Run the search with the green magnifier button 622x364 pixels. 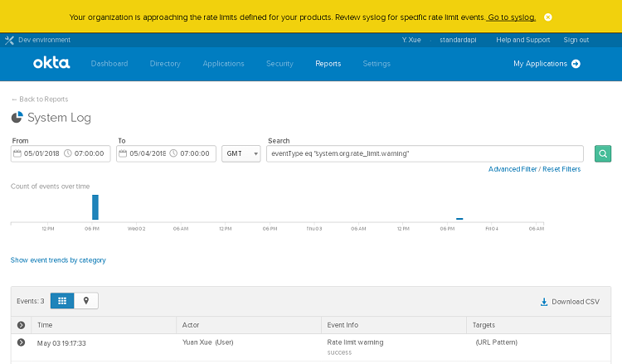coord(603,154)
